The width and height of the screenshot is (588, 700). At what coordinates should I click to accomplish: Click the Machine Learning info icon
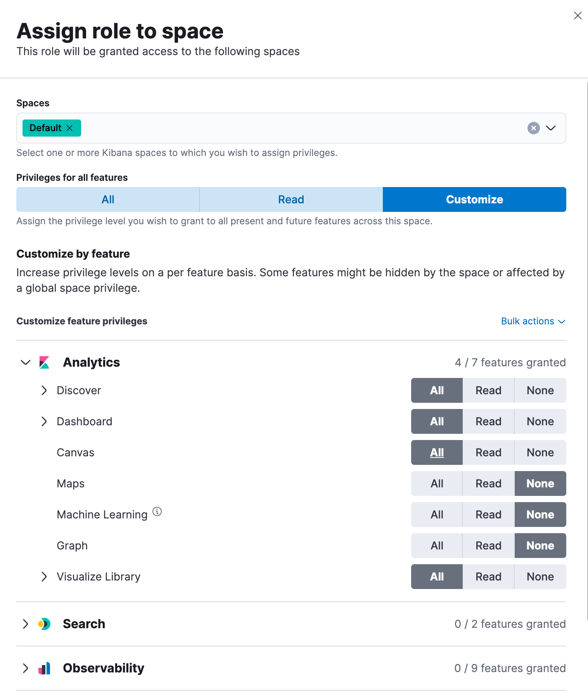click(x=157, y=512)
